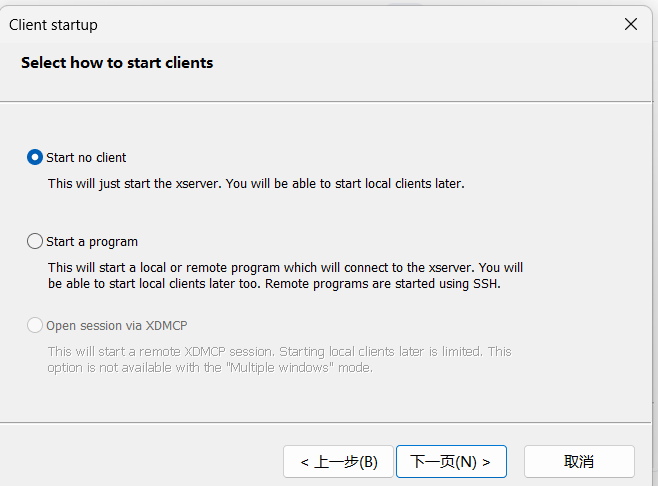
Task: Click the "Select how to start clients" heading
Action: coord(117,62)
